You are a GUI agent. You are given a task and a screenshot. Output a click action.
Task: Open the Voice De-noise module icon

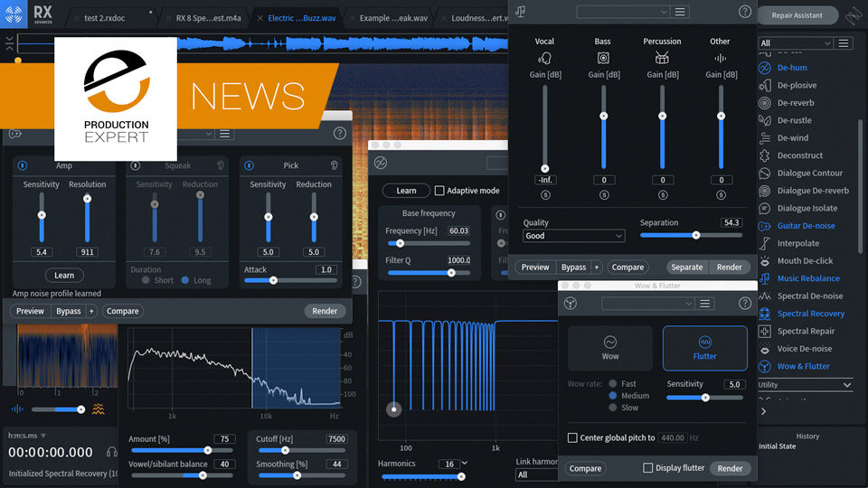coord(765,349)
